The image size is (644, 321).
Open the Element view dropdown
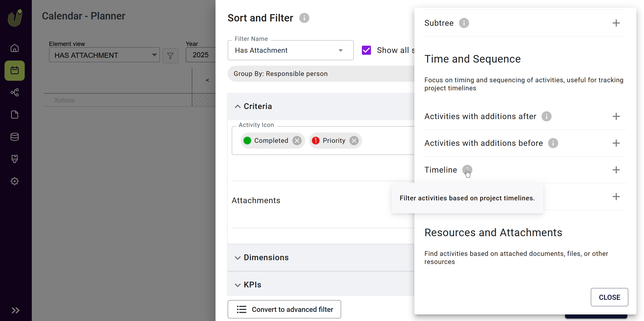pyautogui.click(x=104, y=55)
